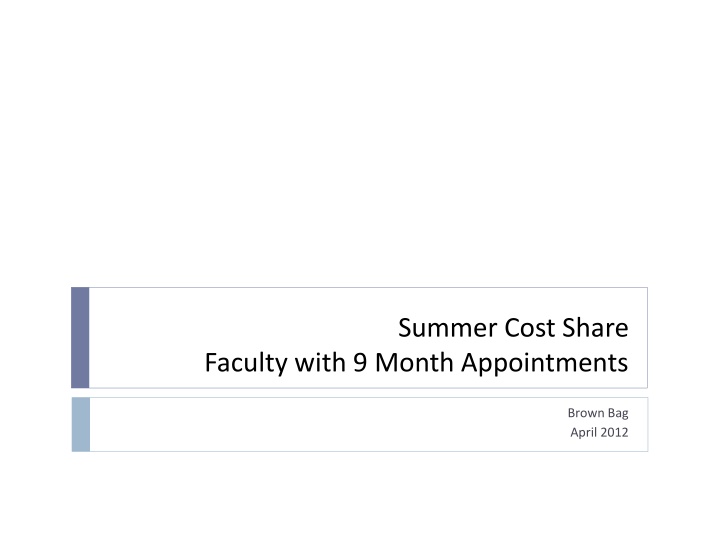Click the year "2012" in the subtitle

[613, 432]
